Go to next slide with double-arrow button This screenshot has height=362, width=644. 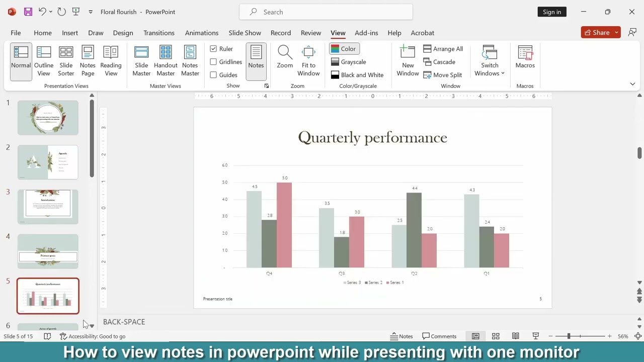pyautogui.click(x=639, y=300)
